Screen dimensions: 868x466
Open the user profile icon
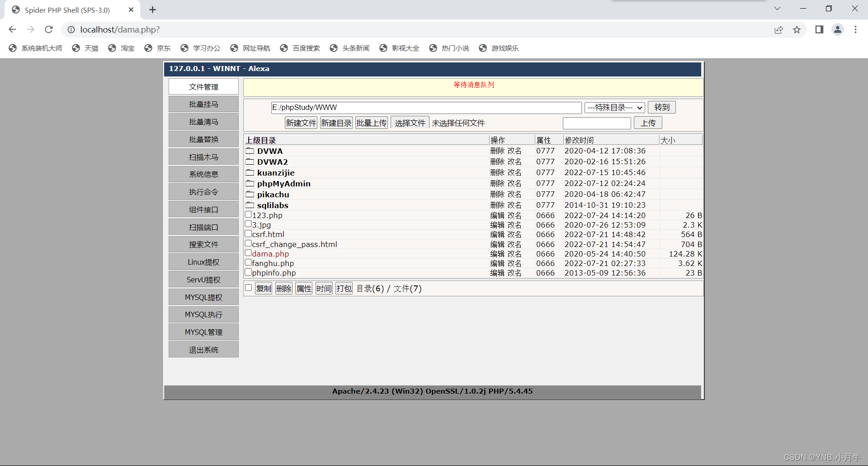[x=838, y=29]
